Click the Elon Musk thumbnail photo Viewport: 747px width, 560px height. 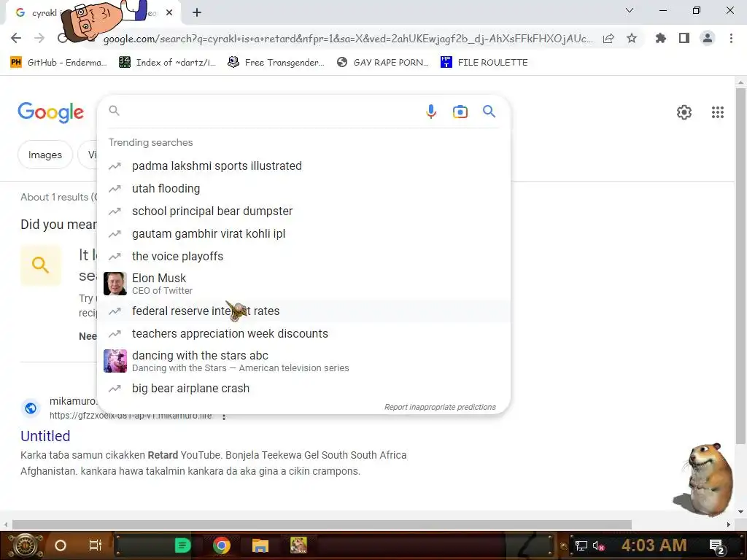pyautogui.click(x=115, y=284)
